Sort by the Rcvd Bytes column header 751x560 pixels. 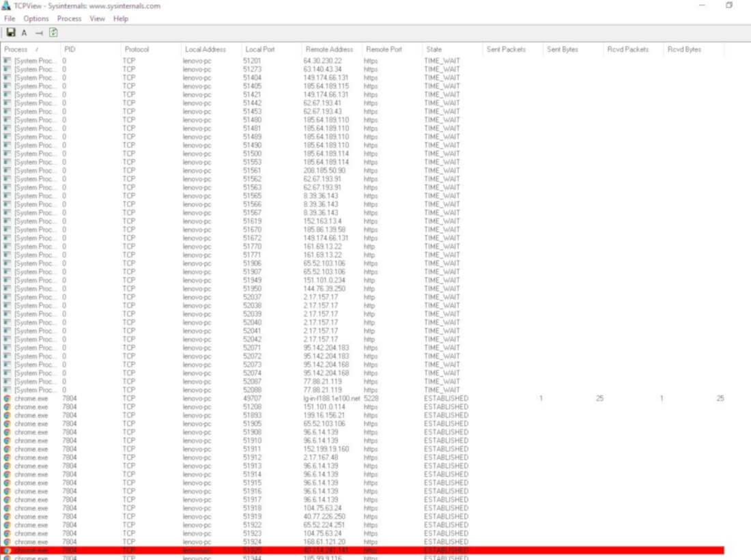pyautogui.click(x=694, y=49)
